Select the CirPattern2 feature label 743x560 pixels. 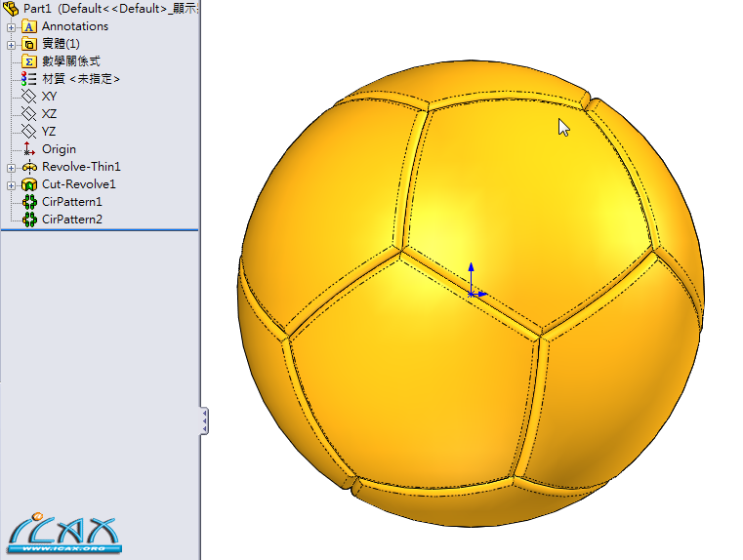tap(72, 220)
